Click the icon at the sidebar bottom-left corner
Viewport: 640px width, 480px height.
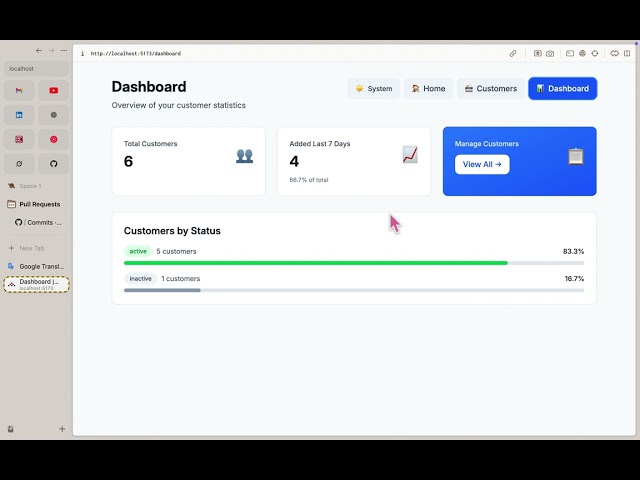tap(11, 429)
